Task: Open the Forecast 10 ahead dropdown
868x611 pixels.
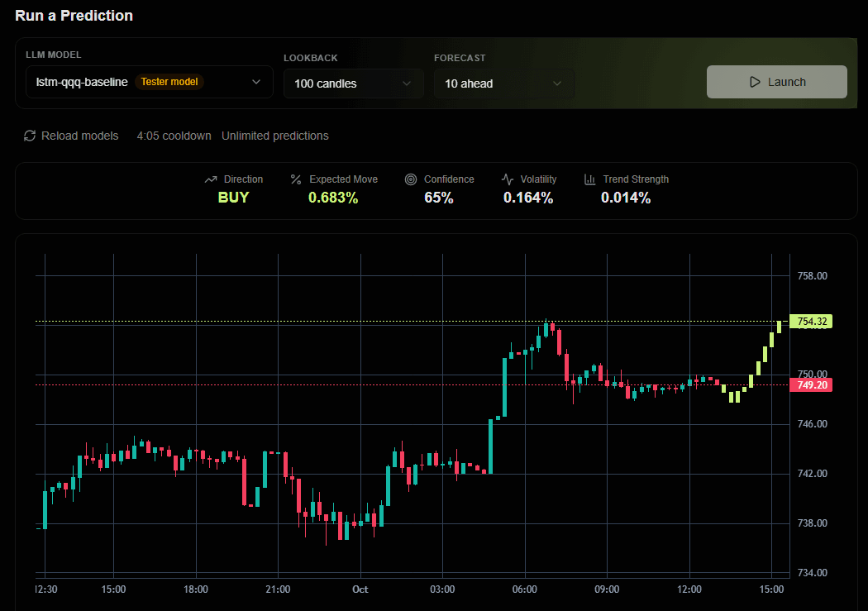Action: point(503,84)
